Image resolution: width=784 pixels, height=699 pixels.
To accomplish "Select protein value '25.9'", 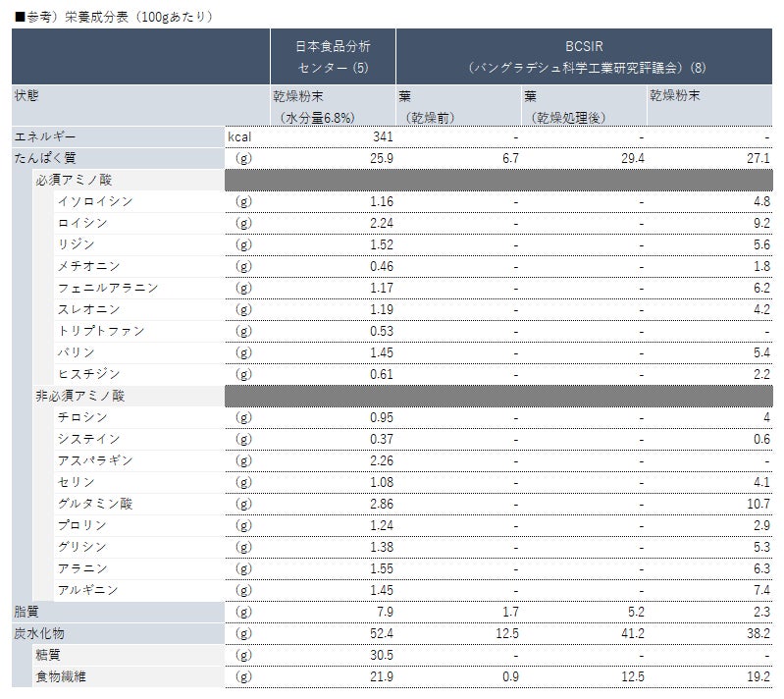I will (382, 159).
